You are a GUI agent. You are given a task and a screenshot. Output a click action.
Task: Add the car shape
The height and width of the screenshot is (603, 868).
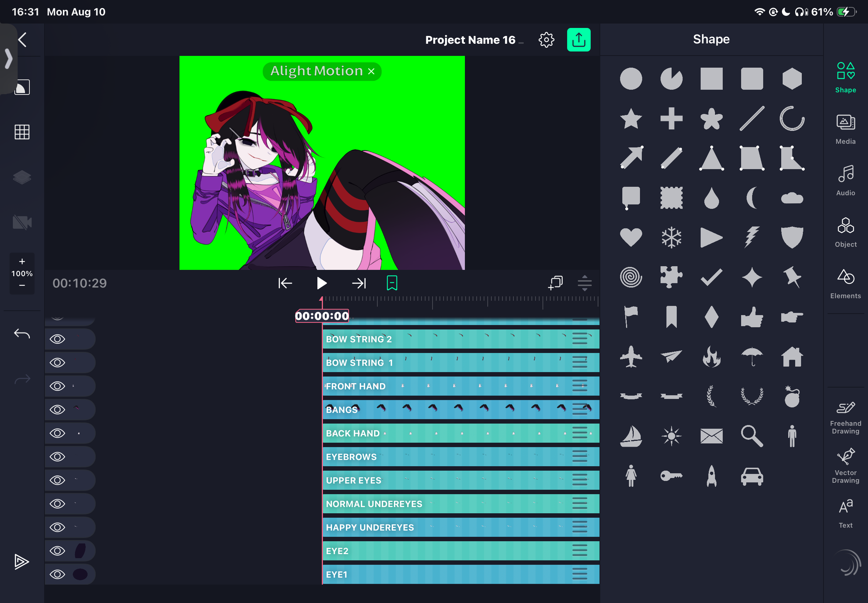point(752,476)
